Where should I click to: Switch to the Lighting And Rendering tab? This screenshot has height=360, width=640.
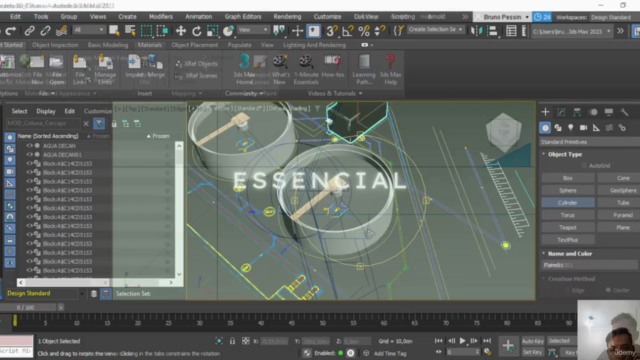(x=314, y=45)
